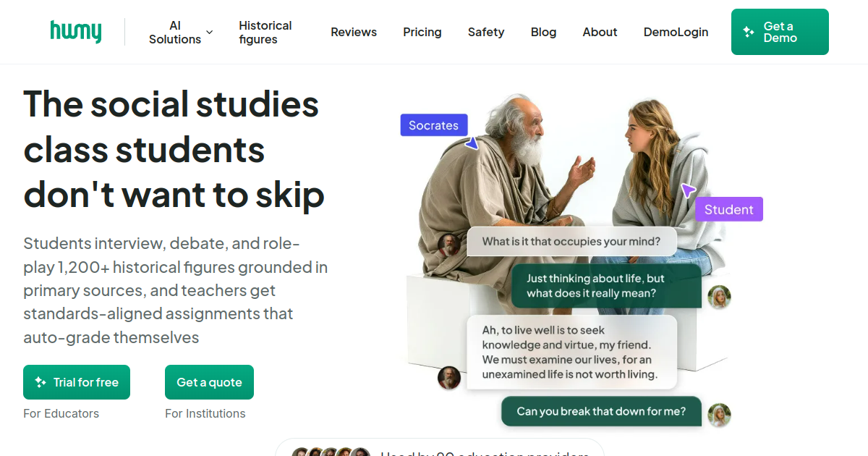Click the purple Student cursor arrow

[688, 190]
